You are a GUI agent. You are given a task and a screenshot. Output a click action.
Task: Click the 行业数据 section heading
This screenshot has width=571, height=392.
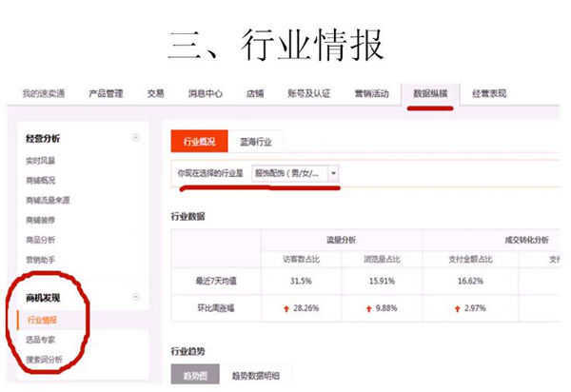pos(187,217)
